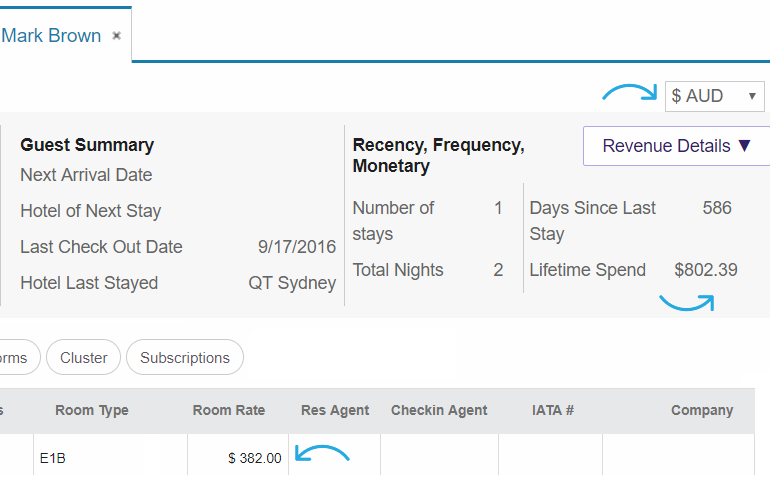This screenshot has height=477, width=770.
Task: Click the E1B room type cell
Action: pos(110,455)
